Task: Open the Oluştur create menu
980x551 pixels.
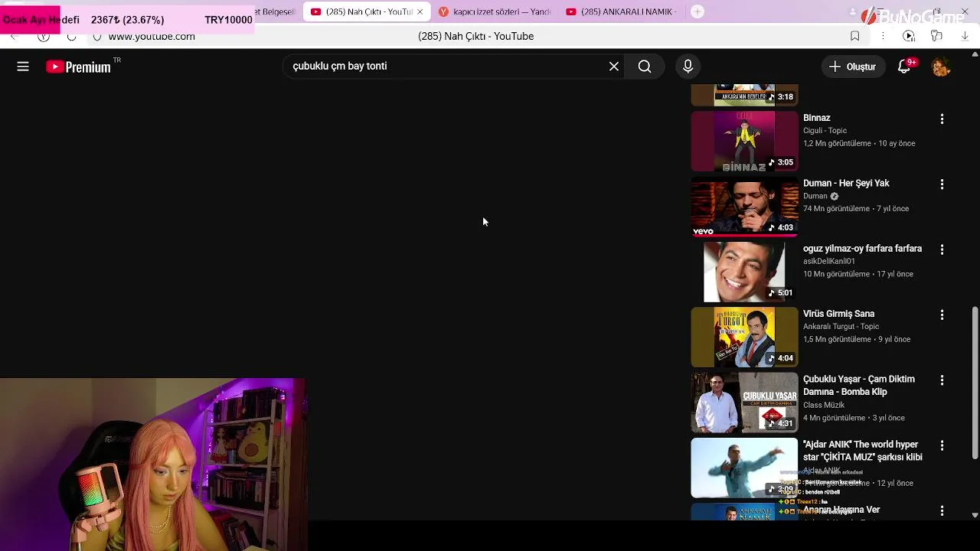Action: pyautogui.click(x=852, y=67)
